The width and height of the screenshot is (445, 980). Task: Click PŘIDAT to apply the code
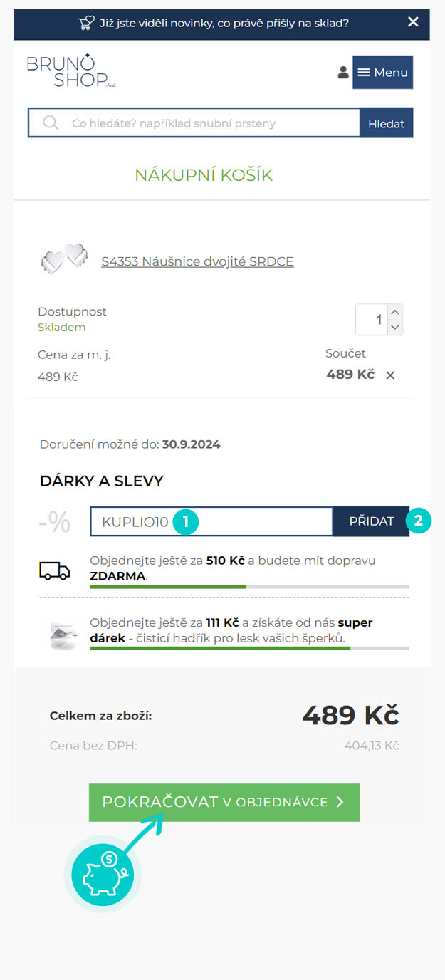point(371,521)
